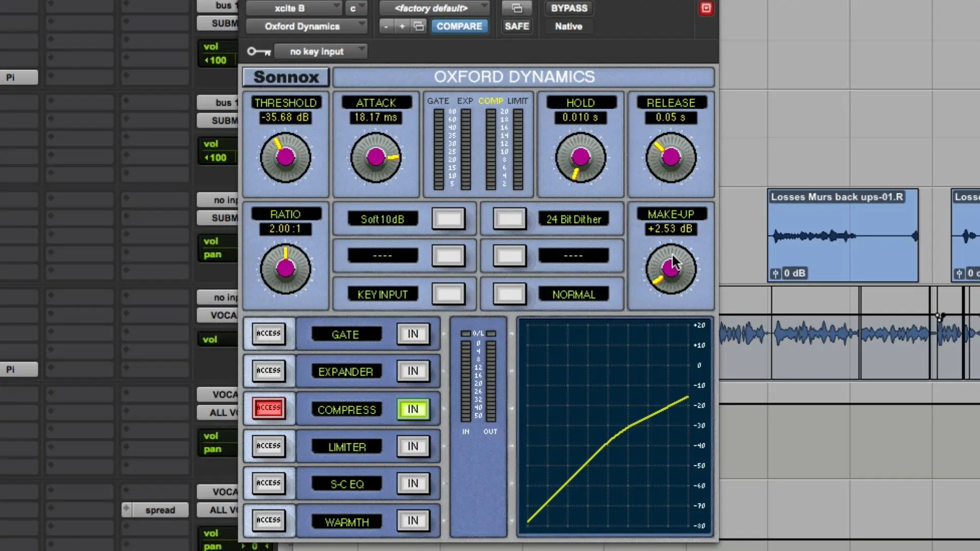Viewport: 980px width, 551px height.
Task: Open WARMTH section ACCESS button
Action: click(268, 520)
